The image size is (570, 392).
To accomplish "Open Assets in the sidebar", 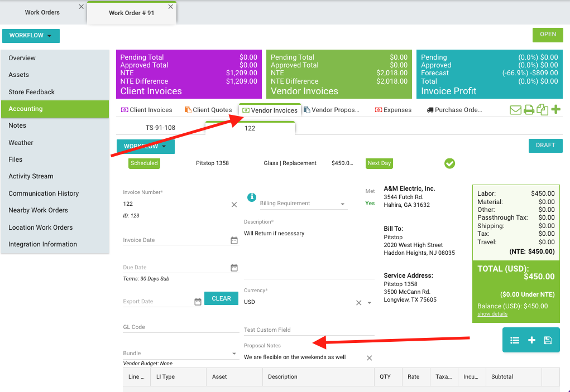I will coord(55,75).
